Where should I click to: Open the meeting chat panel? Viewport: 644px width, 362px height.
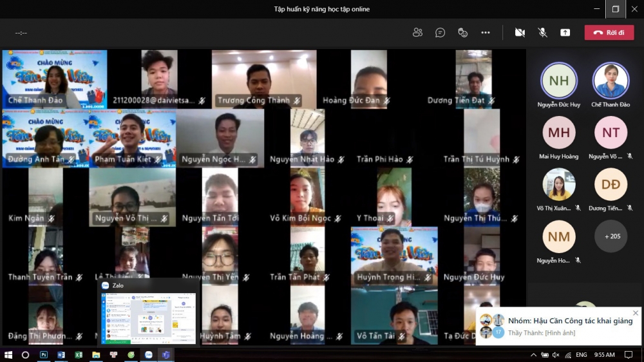(440, 33)
